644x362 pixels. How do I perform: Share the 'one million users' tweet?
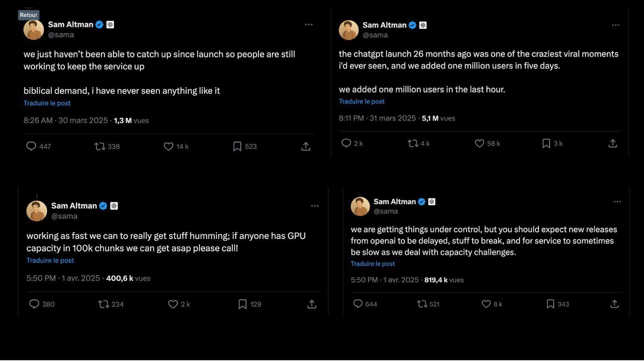[613, 143]
